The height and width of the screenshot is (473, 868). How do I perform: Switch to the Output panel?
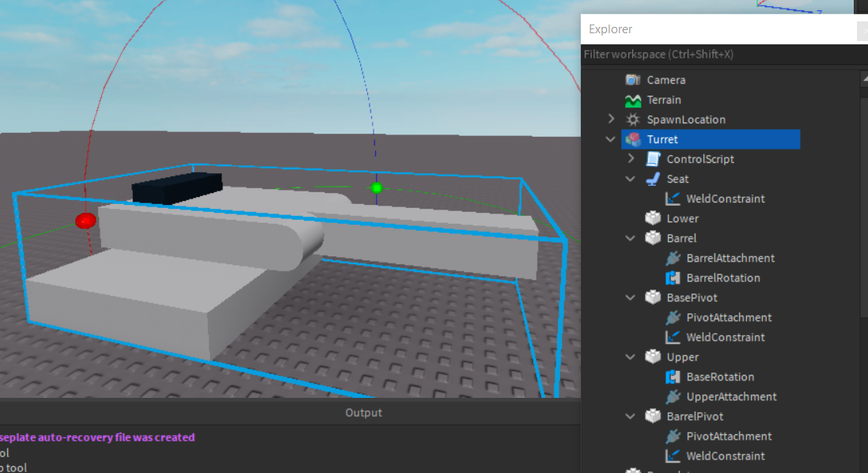click(x=363, y=412)
